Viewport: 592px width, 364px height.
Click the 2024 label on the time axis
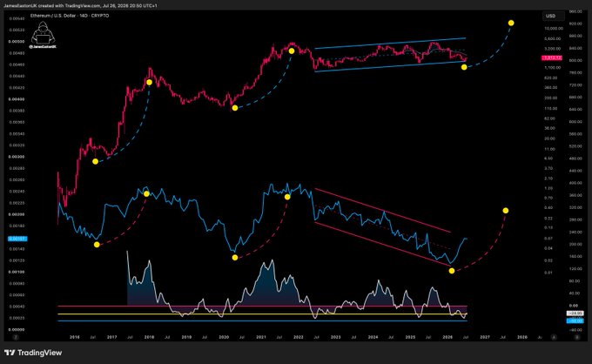[373, 337]
